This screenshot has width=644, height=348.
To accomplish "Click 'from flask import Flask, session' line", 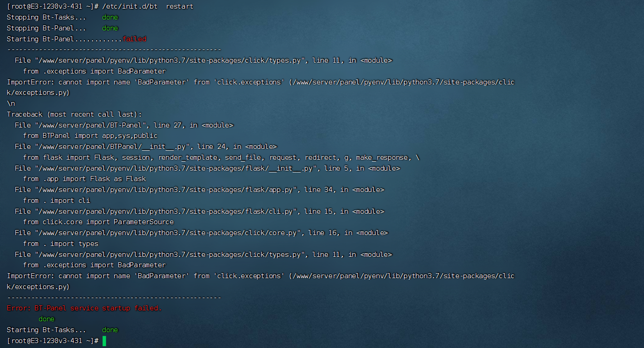I will coord(221,157).
